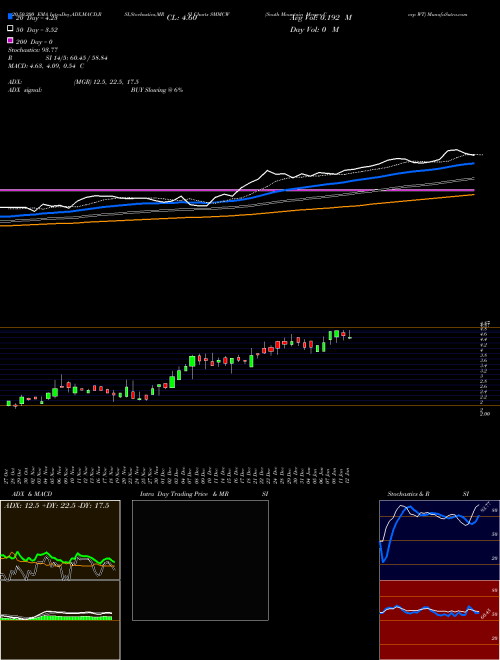Screen dimensions: 500x660
Task: Click 'Intra Day Trading Price & MR' title
Action: (184, 494)
